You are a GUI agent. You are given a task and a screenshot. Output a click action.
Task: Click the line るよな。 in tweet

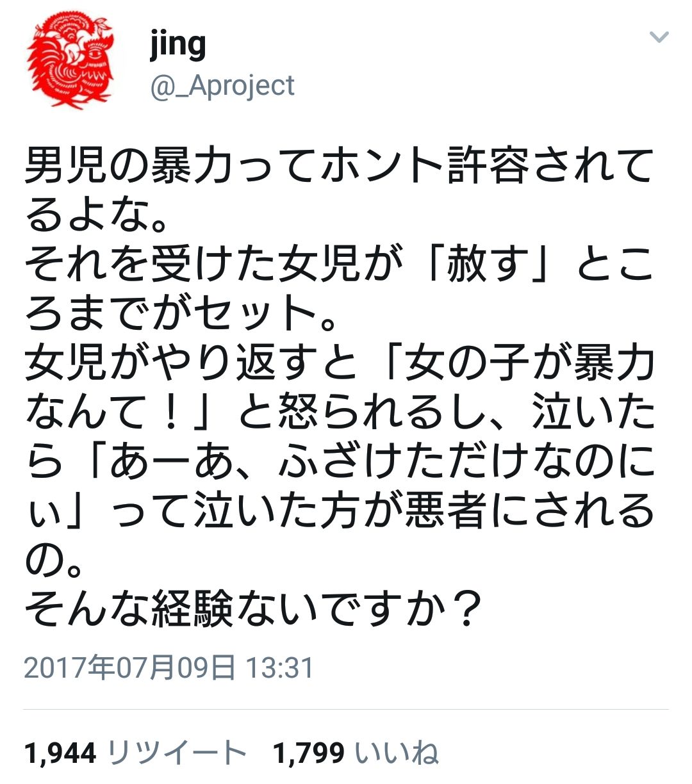pos(97,216)
